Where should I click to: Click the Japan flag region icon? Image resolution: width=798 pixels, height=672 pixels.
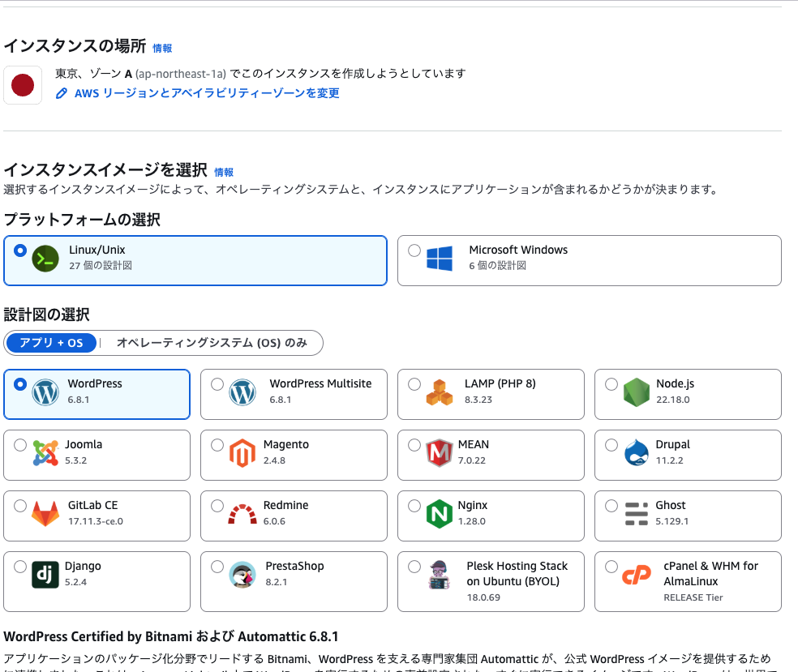coord(23,85)
